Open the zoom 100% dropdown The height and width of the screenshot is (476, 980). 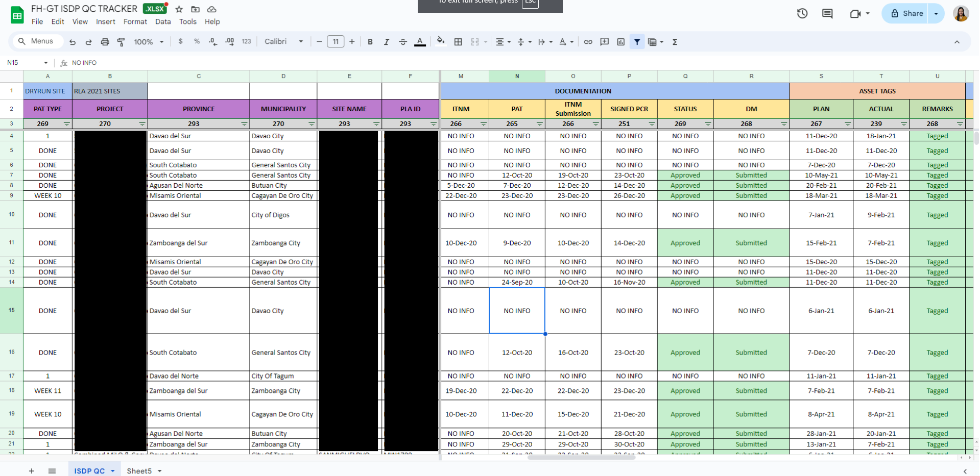pyautogui.click(x=149, y=42)
